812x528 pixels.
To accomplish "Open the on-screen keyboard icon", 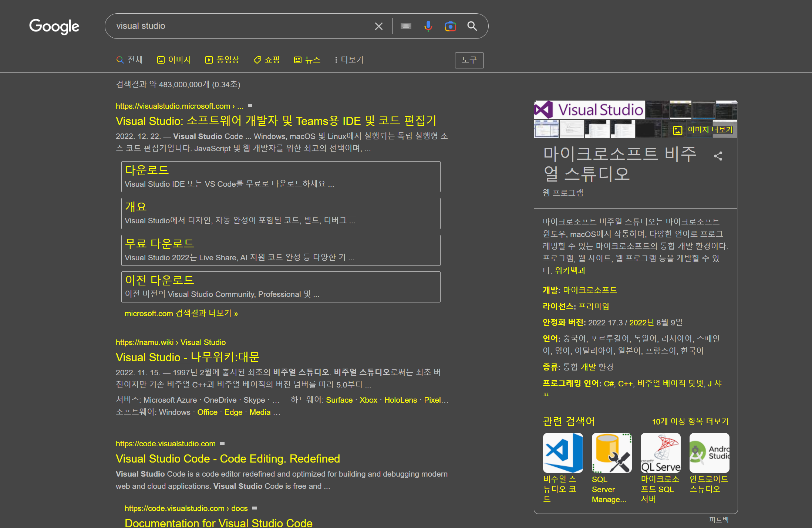I will coord(406,26).
